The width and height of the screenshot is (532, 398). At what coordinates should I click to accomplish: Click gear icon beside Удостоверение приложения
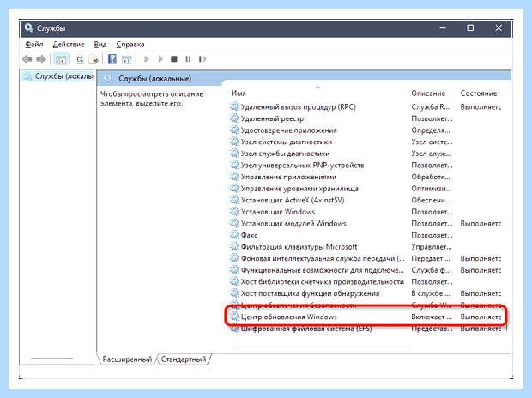(234, 130)
